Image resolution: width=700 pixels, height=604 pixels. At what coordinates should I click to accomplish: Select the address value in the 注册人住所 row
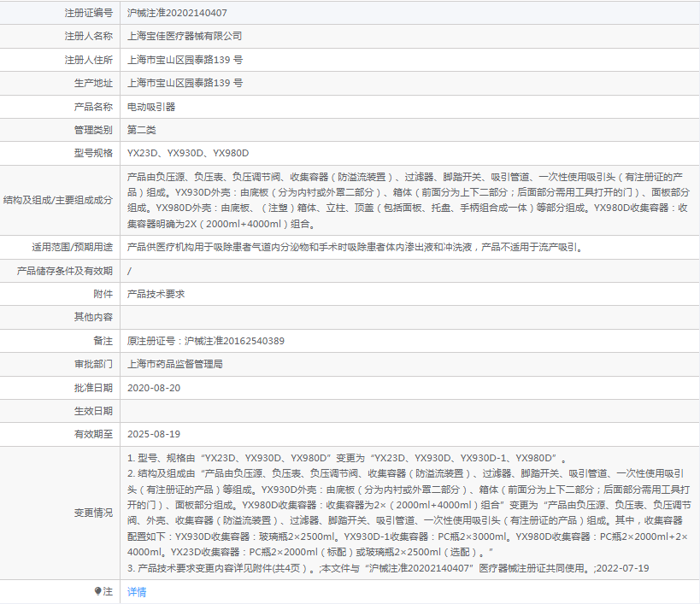pos(185,60)
